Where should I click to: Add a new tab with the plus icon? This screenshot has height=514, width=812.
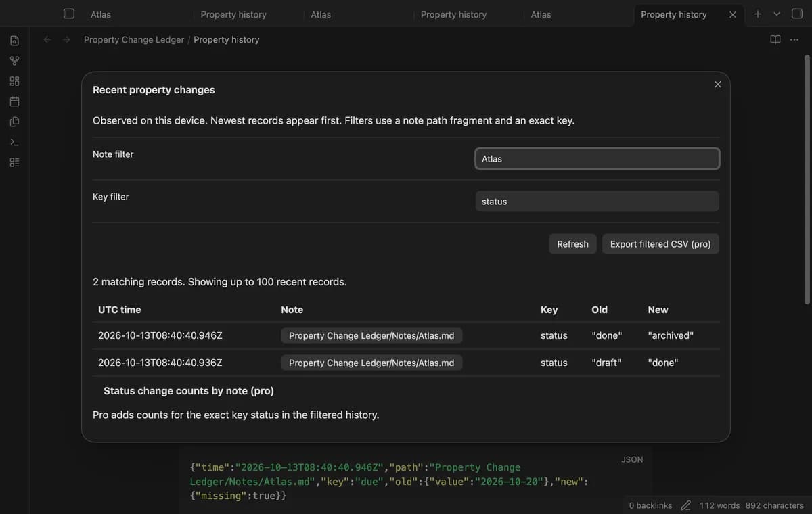[758, 14]
